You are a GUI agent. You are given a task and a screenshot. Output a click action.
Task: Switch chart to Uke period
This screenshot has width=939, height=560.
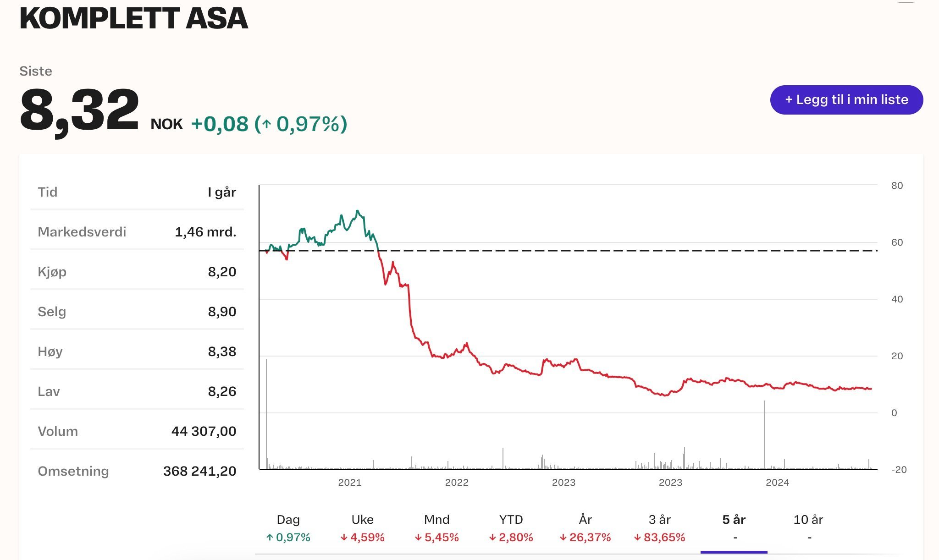[362, 528]
